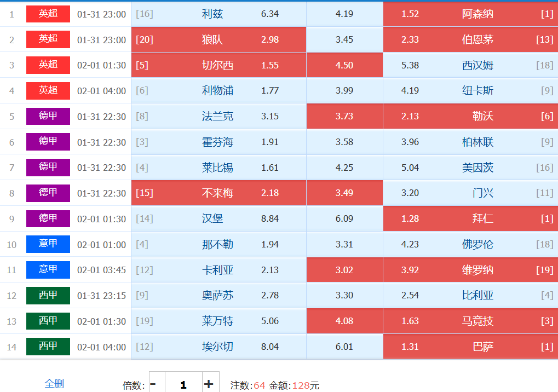Increase the 倍数 multiplier with the plus button
The height and width of the screenshot is (392, 558).
tap(209, 384)
